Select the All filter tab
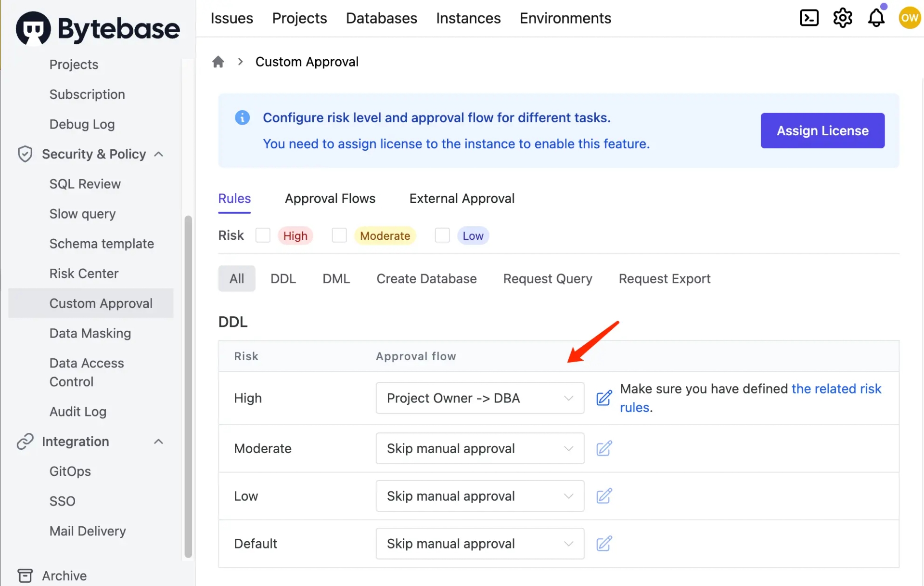 click(x=237, y=278)
